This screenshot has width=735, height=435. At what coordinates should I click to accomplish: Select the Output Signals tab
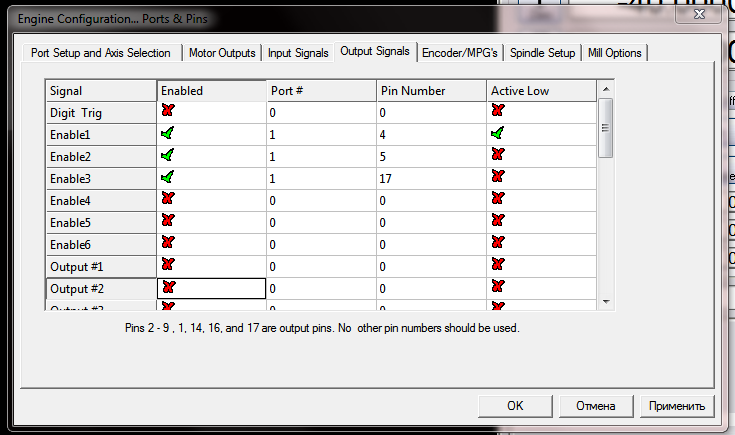(375, 51)
